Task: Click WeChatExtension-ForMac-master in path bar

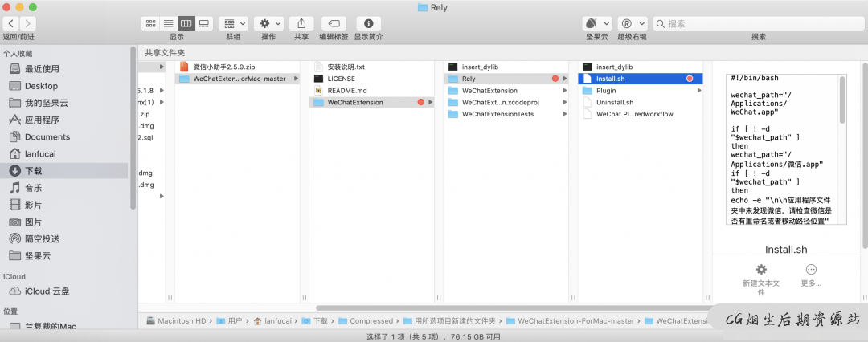Action: click(x=574, y=320)
